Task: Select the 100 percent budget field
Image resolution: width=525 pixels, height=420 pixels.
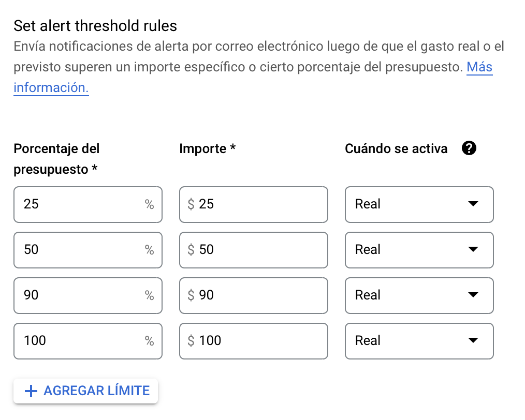Action: click(x=88, y=341)
